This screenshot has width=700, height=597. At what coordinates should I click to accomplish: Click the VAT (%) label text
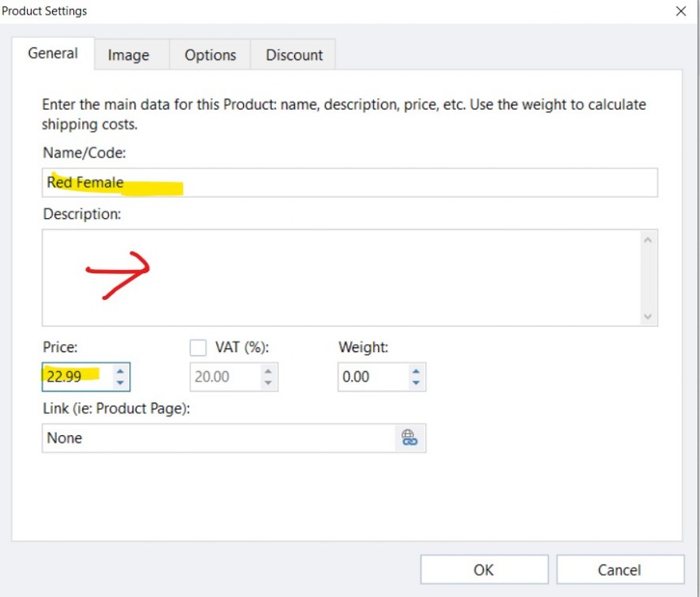tap(242, 347)
